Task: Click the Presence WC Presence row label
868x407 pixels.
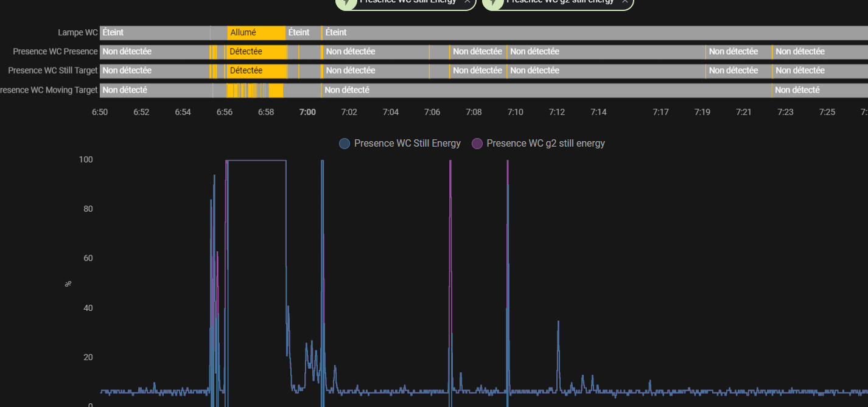Action: [x=55, y=52]
